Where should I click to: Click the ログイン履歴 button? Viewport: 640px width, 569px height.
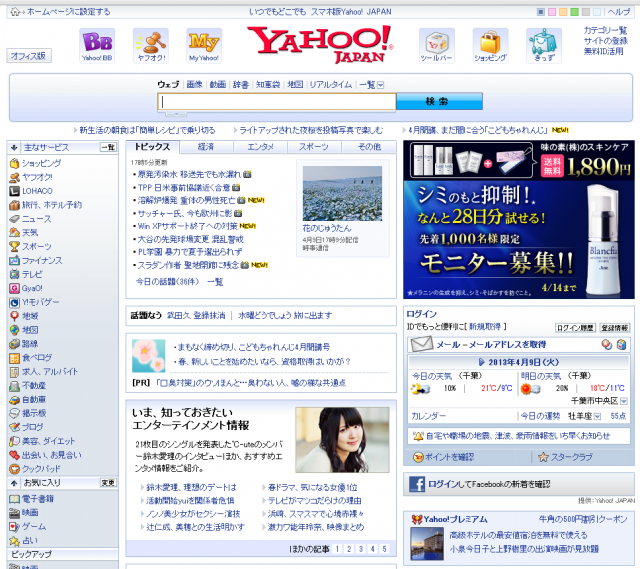(575, 328)
